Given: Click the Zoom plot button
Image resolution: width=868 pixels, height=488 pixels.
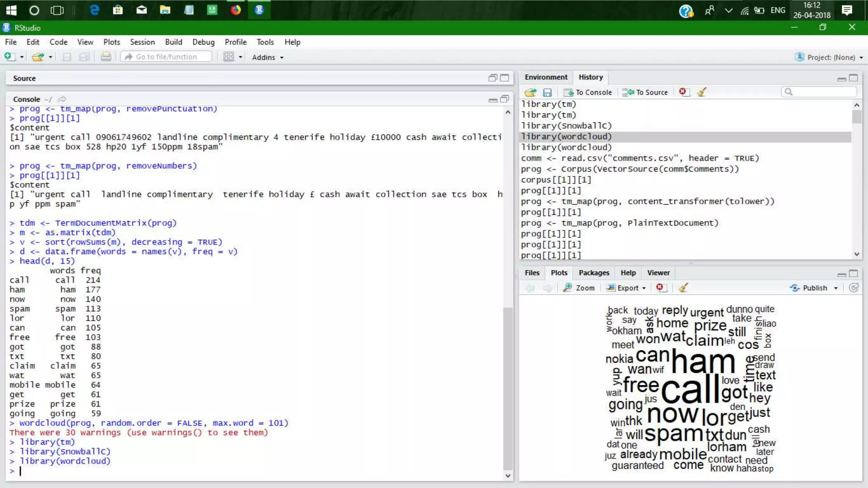Looking at the screenshot, I should 579,288.
